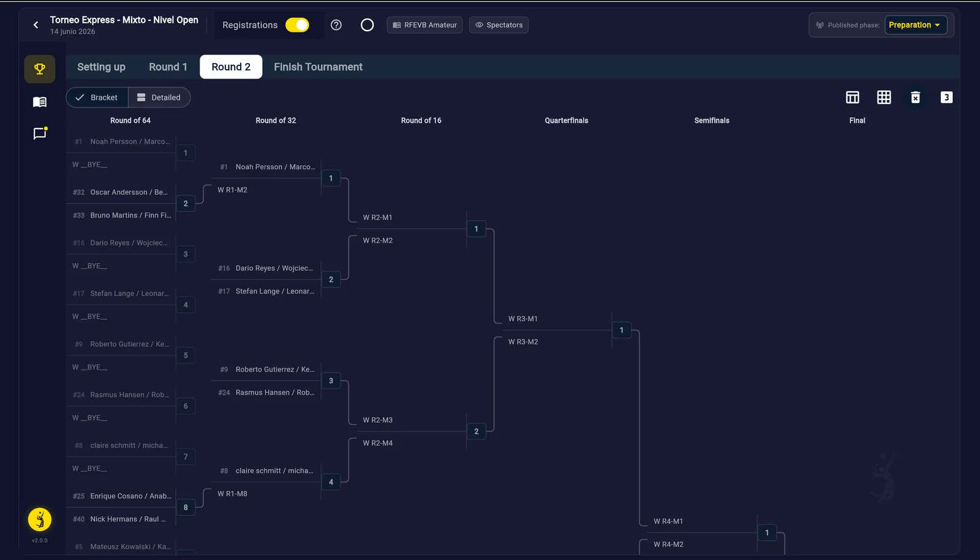Select the Round 2 tab
980x560 pixels.
pyautogui.click(x=231, y=67)
